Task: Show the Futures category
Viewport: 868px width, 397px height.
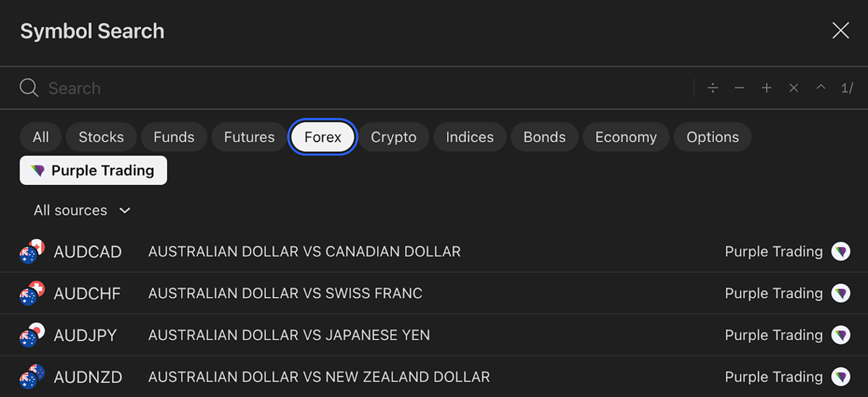Action: click(x=249, y=137)
